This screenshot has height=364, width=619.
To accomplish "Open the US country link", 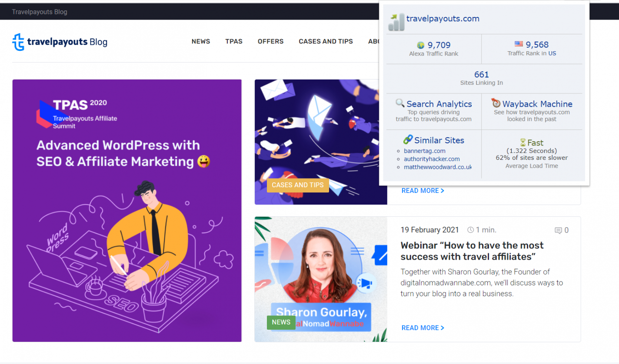I will pos(552,53).
